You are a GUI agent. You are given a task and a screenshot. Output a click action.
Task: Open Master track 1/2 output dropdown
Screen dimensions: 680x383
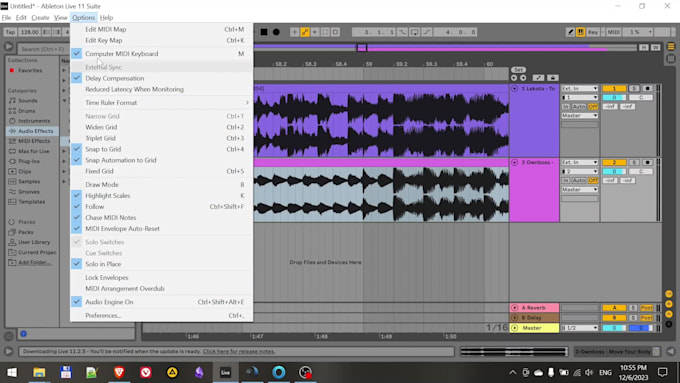point(579,328)
